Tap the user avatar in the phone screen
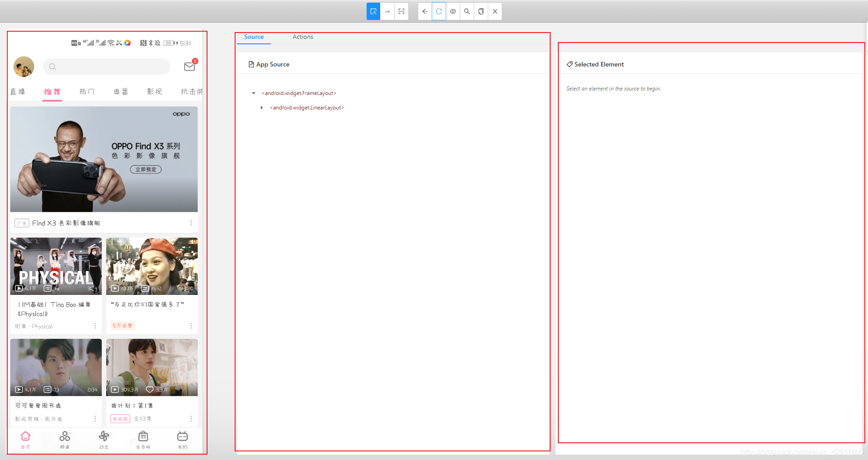This screenshot has height=460, width=868. click(x=24, y=67)
